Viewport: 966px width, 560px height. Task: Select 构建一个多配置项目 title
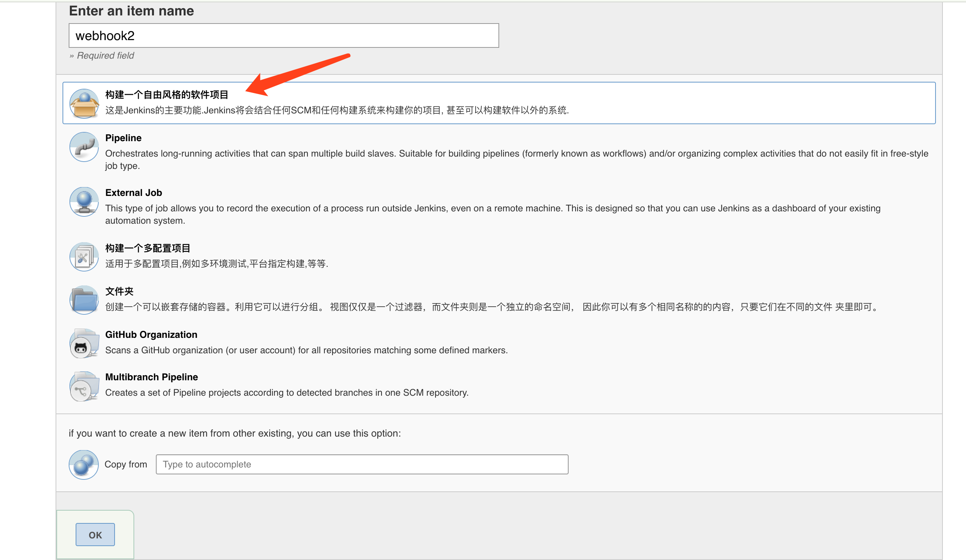pyautogui.click(x=147, y=248)
